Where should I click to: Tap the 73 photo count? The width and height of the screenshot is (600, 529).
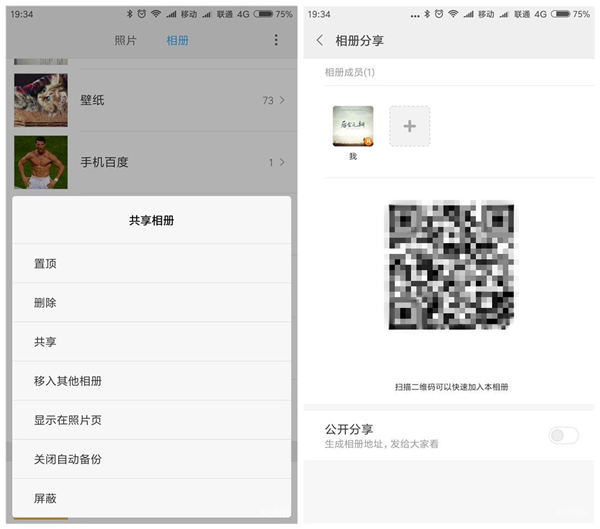[x=268, y=100]
